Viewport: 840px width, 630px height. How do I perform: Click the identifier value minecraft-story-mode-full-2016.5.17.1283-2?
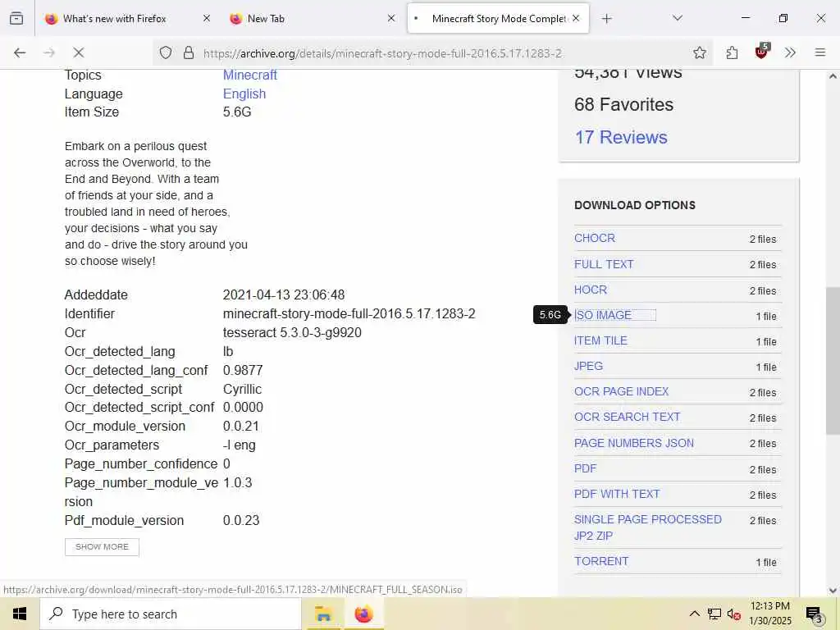349,314
